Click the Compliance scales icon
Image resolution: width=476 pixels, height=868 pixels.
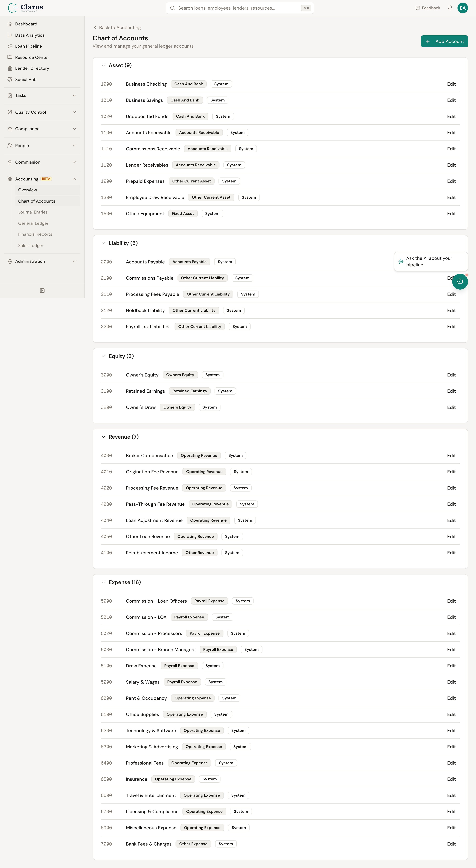coord(10,129)
